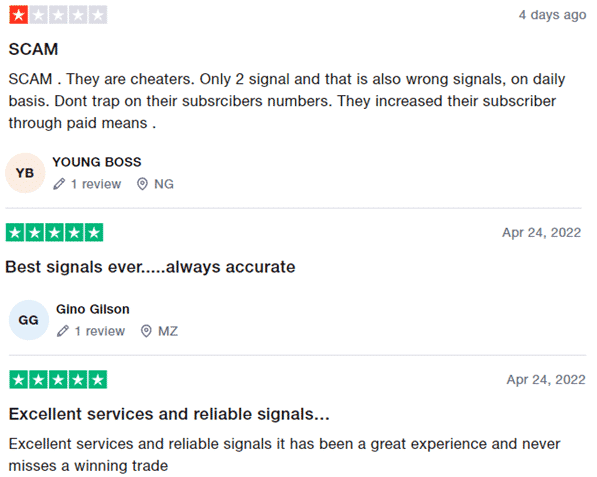
Task: Open the SCAM review title
Action: click(34, 49)
